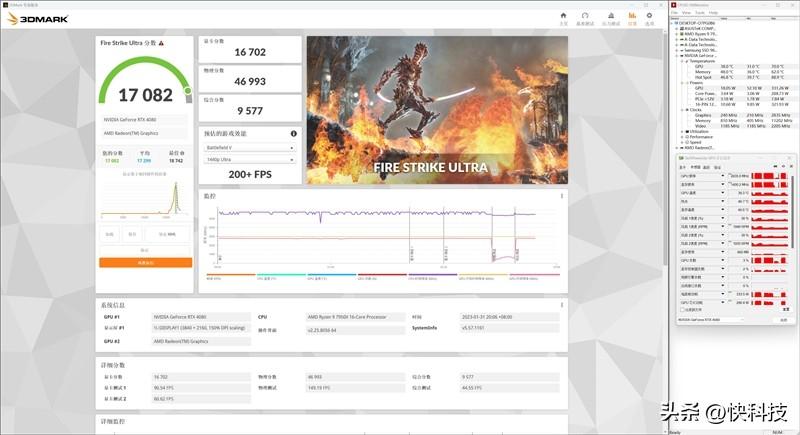Click the Home icon in 3DMark navigation

[x=563, y=16]
